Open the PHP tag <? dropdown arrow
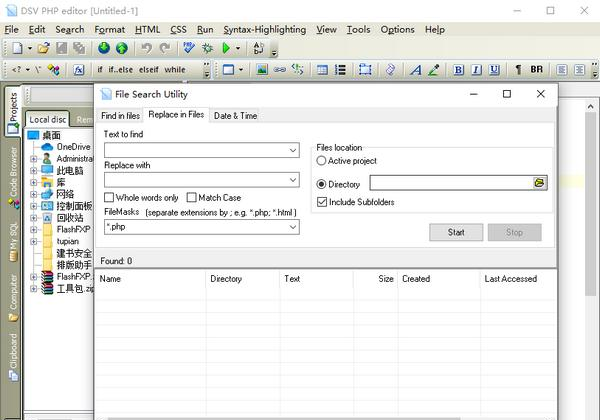This screenshot has height=420, width=600. coord(28,70)
